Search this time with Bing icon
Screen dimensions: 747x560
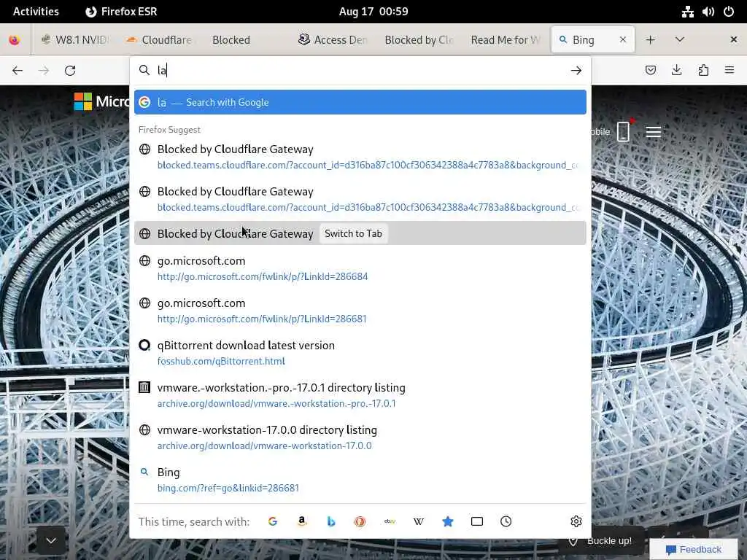(x=331, y=521)
